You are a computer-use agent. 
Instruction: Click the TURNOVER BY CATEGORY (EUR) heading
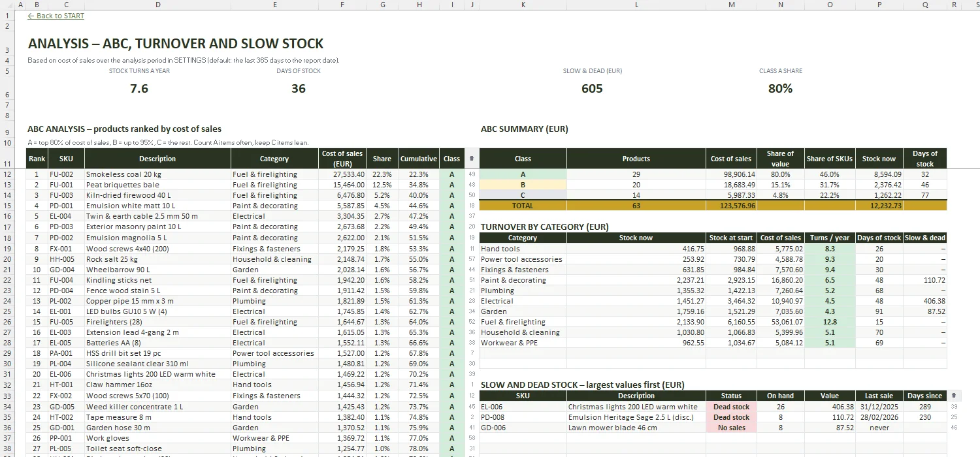click(545, 227)
